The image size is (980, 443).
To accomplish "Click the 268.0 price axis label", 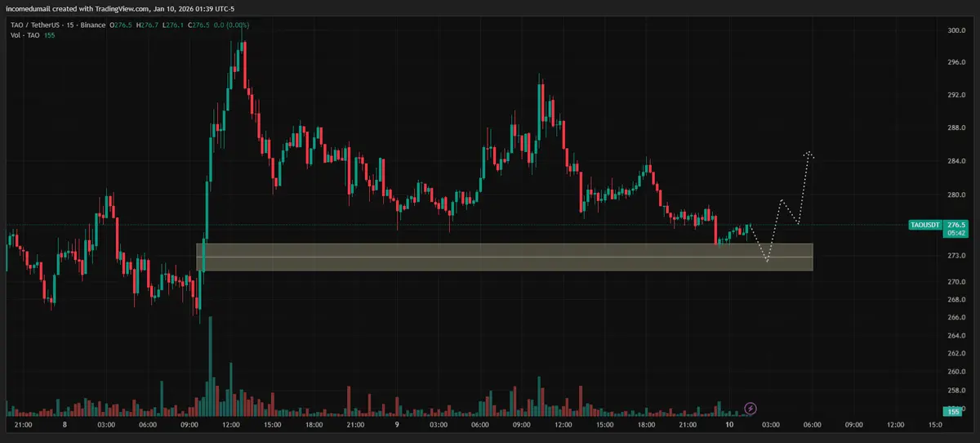I will pos(957,300).
